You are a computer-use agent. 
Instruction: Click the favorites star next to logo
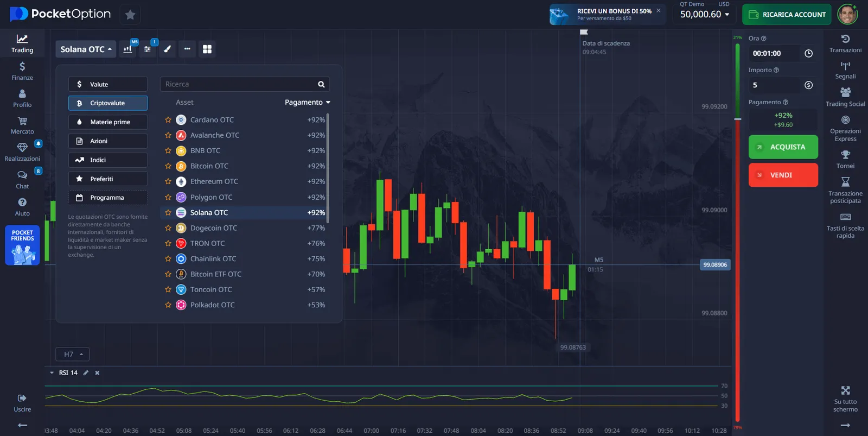pyautogui.click(x=130, y=15)
